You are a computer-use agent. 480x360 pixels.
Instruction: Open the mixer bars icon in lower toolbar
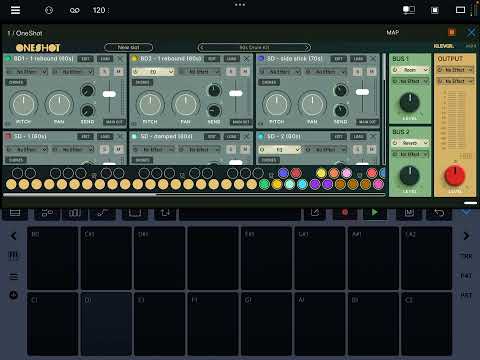pyautogui.click(x=75, y=213)
